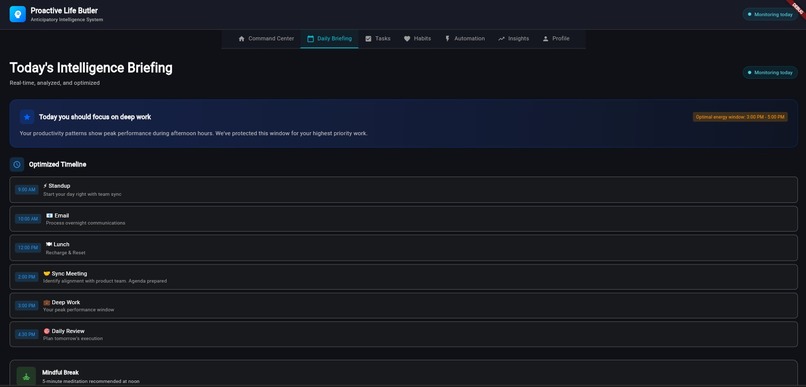Click the target emoji in Daily Review row
Image resolution: width=806 pixels, height=387 pixels.
[47, 331]
